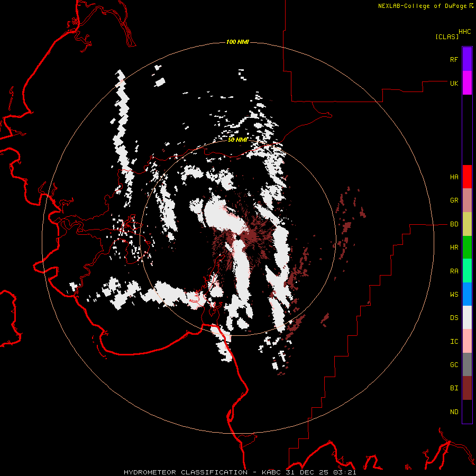This screenshot has width=476, height=476.
Task: Click the RF legend label
Action: pos(454,59)
